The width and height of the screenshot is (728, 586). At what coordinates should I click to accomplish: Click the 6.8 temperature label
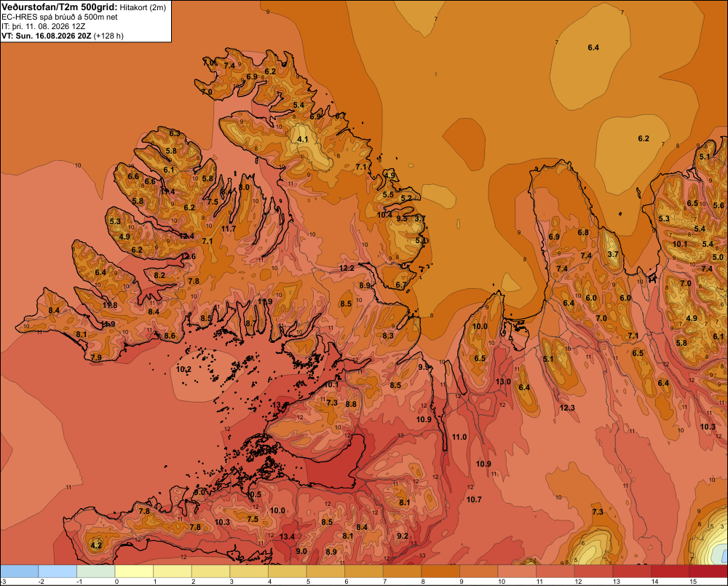point(583,233)
